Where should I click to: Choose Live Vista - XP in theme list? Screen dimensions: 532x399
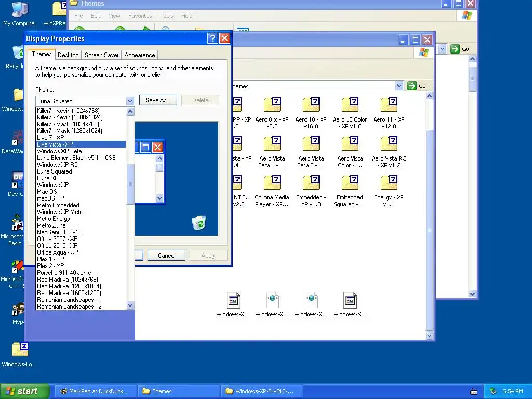81,144
